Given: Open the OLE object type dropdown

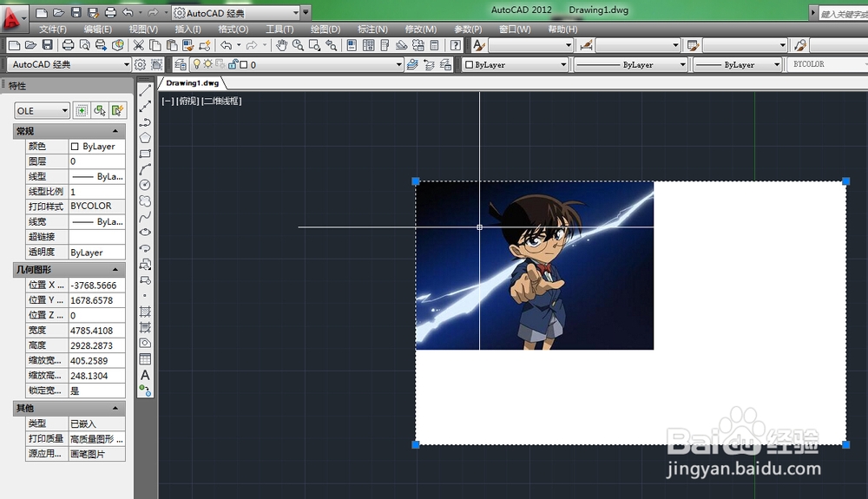Looking at the screenshot, I should tap(42, 110).
